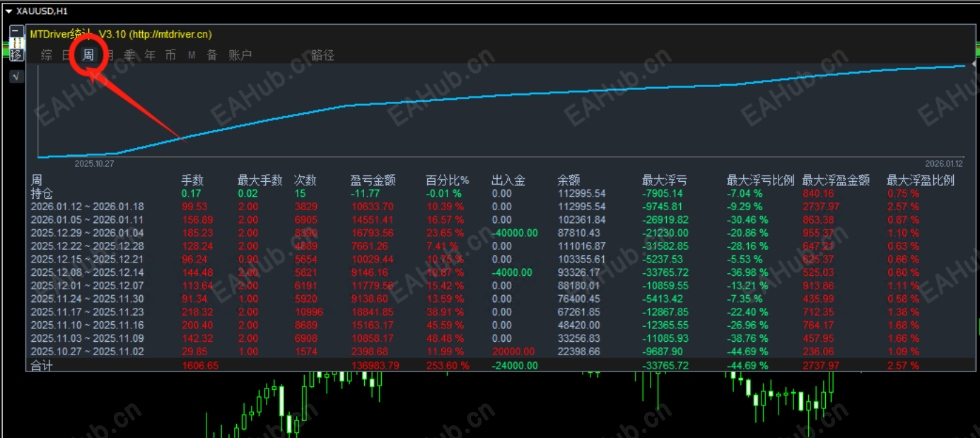Click balance value 22398.66

coord(581,351)
